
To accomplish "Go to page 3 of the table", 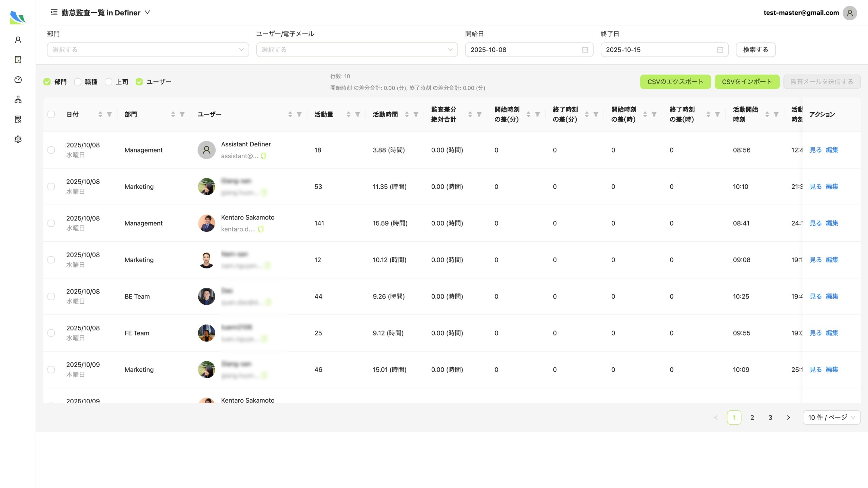I will [770, 418].
